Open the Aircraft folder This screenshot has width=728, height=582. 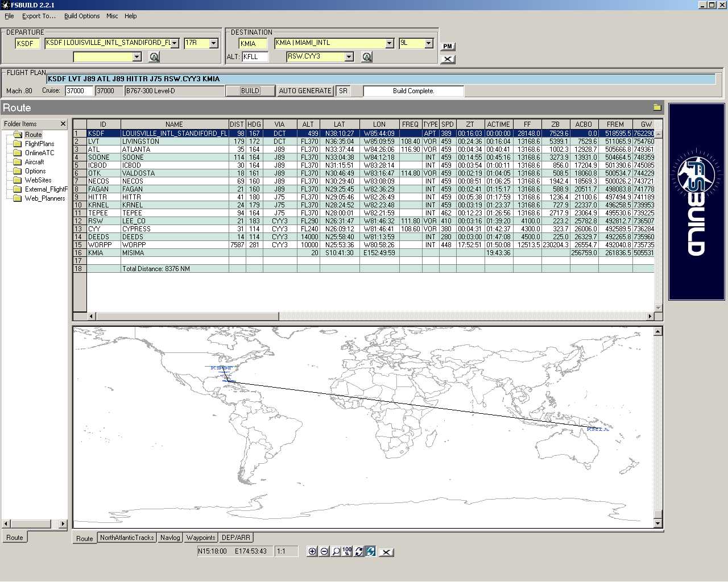[34, 162]
